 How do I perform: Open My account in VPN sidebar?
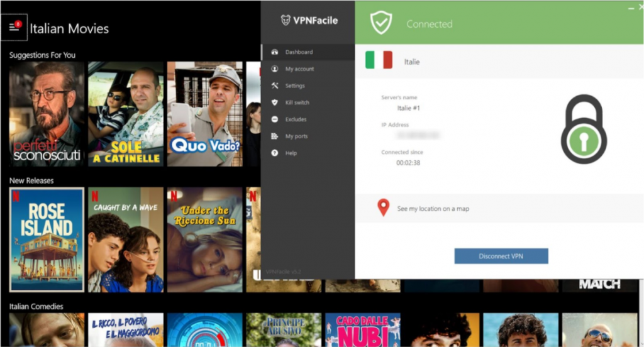[x=308, y=69]
